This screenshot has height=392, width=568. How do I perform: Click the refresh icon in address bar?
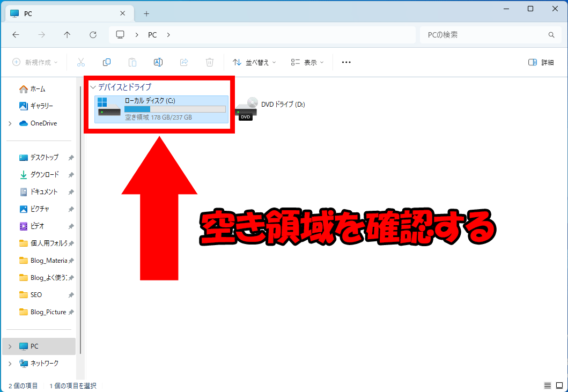click(x=92, y=34)
